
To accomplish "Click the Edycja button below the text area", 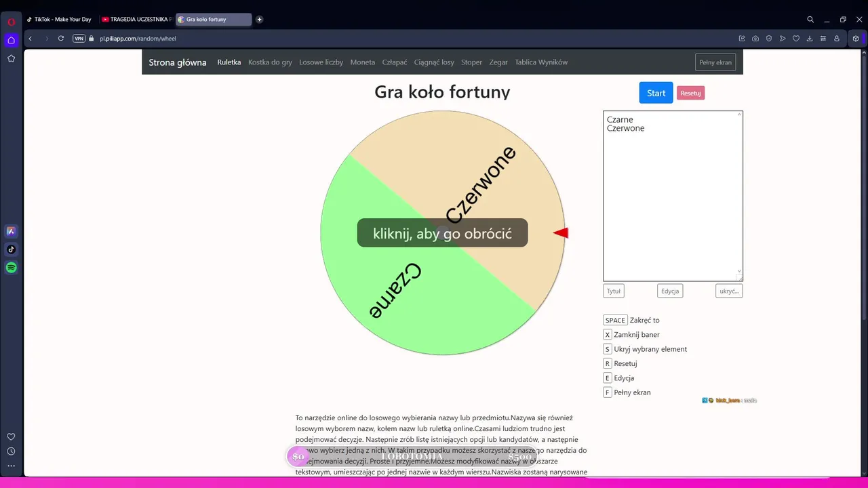I will click(x=670, y=291).
